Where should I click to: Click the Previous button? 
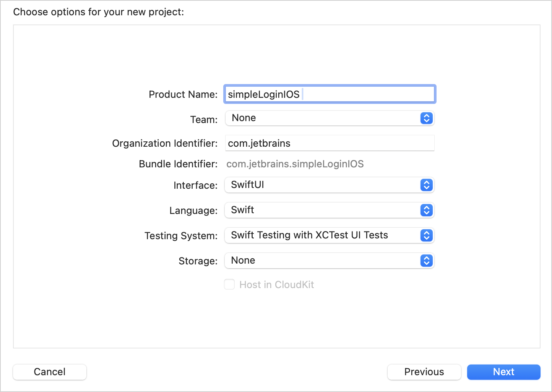coord(424,372)
